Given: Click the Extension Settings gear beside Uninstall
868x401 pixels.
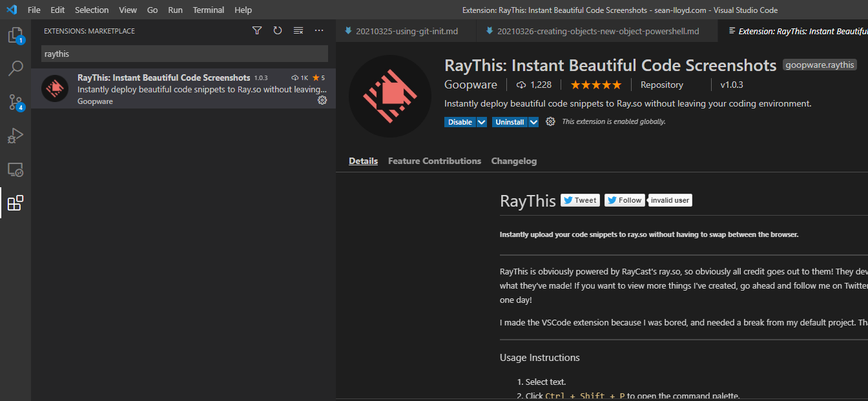Looking at the screenshot, I should pos(550,121).
